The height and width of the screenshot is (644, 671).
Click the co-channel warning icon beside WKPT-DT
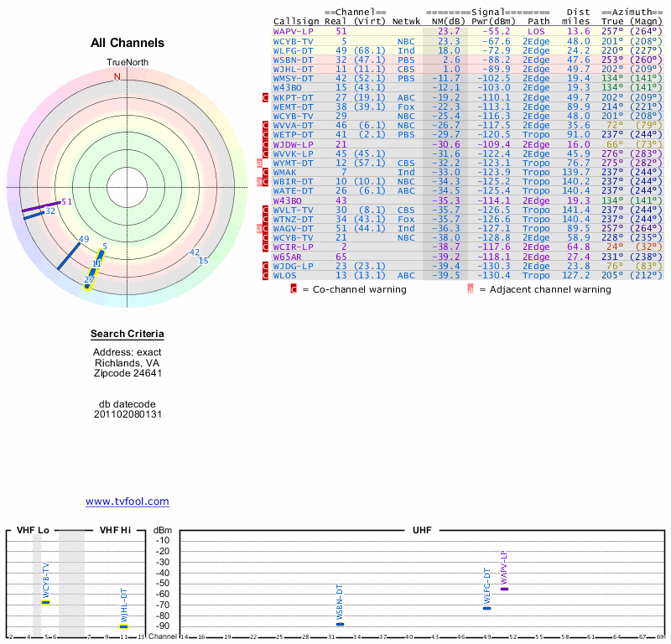266,97
